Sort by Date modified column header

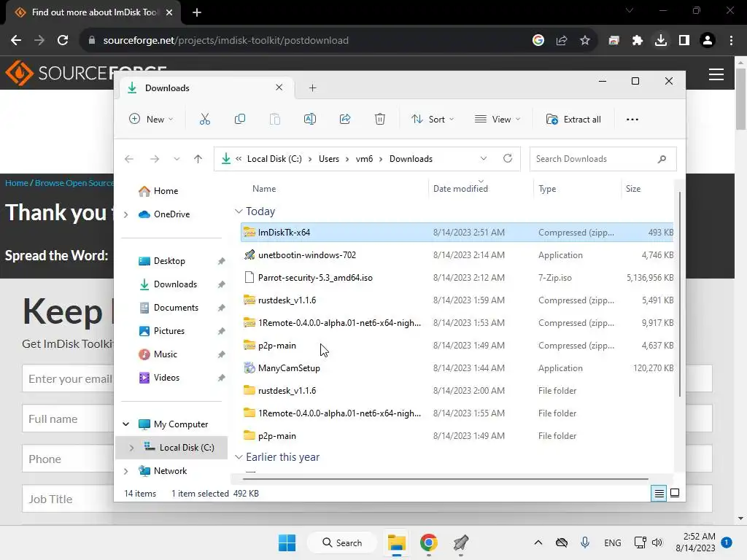[460, 189]
